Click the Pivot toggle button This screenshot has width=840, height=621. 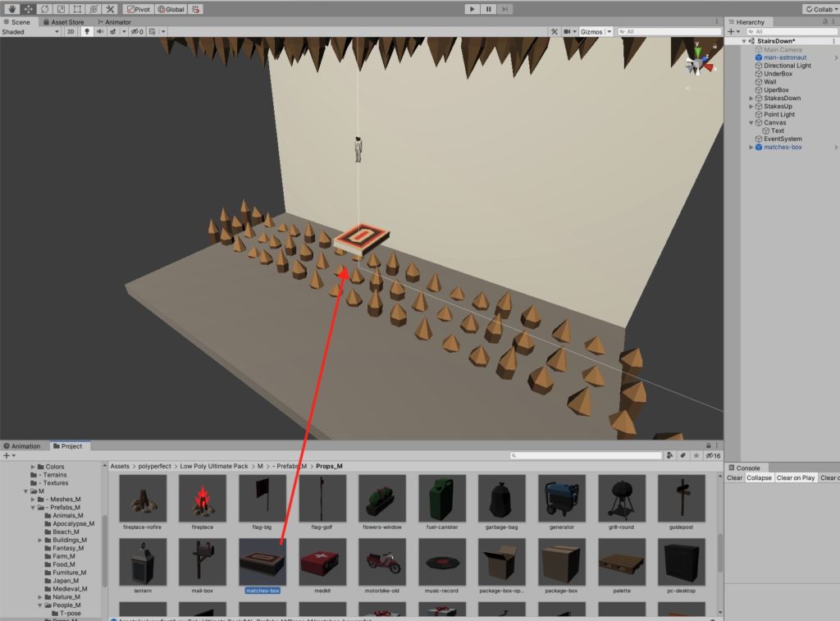pyautogui.click(x=144, y=9)
